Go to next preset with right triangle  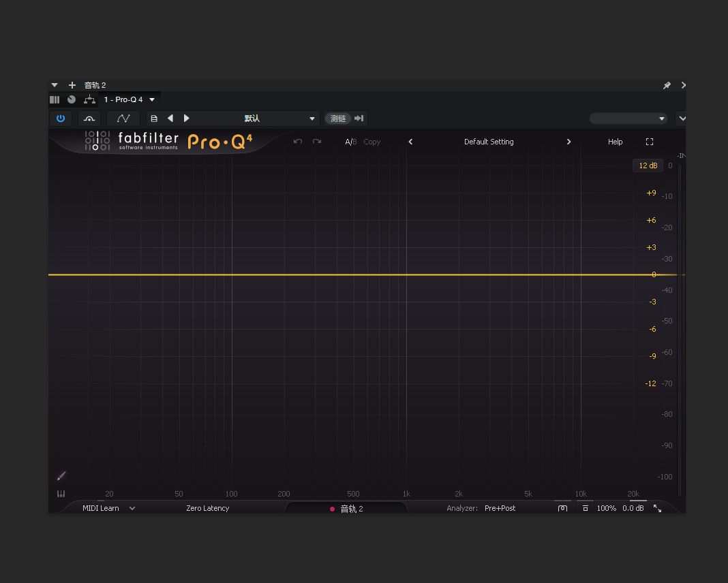[187, 119]
